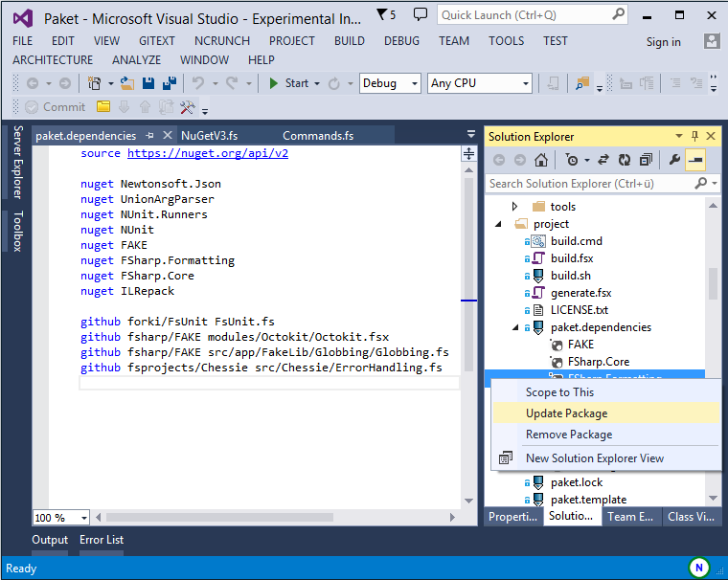Click the split editor handle above the scrollbar
The height and width of the screenshot is (580, 728).
pyautogui.click(x=469, y=154)
